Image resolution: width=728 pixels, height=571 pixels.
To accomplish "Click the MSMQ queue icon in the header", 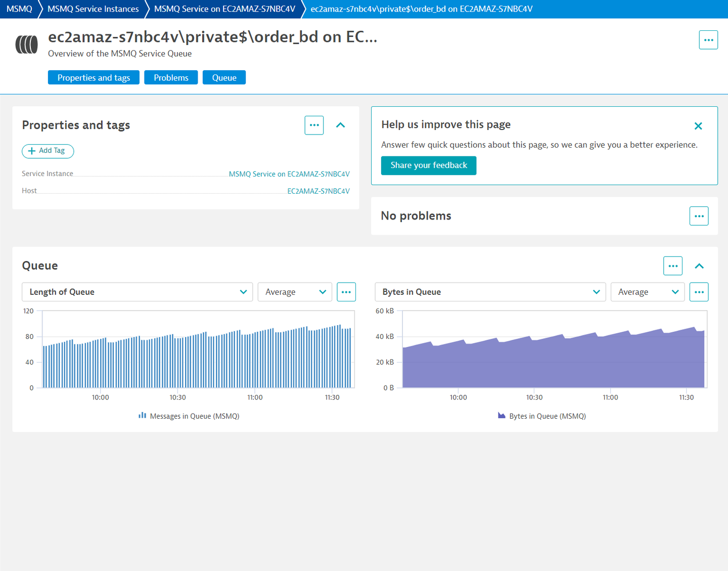I will 26,45.
